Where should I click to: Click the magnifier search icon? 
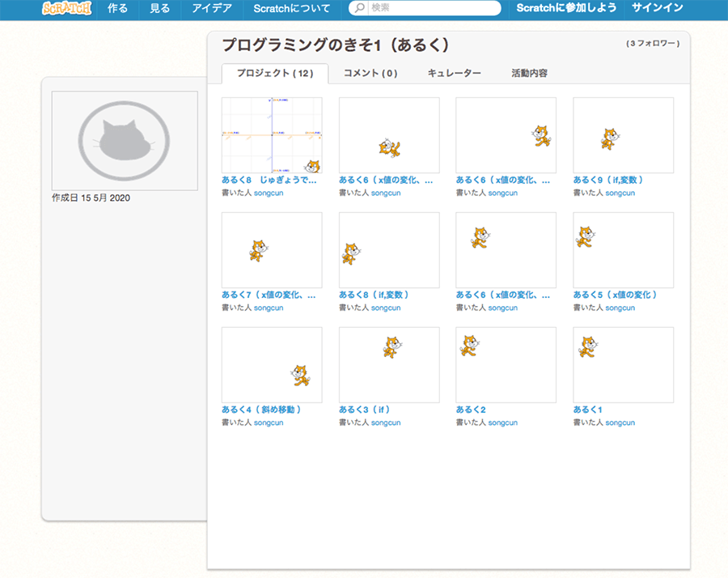(x=359, y=8)
